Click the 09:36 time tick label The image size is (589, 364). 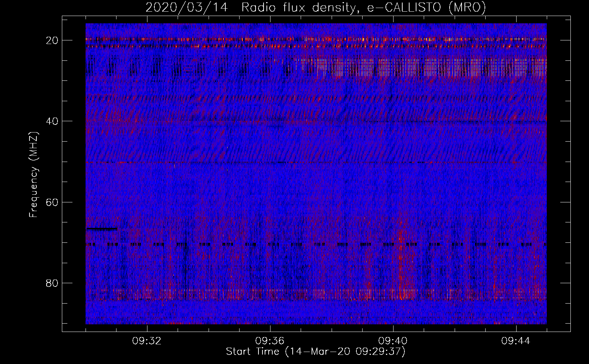pos(270,341)
